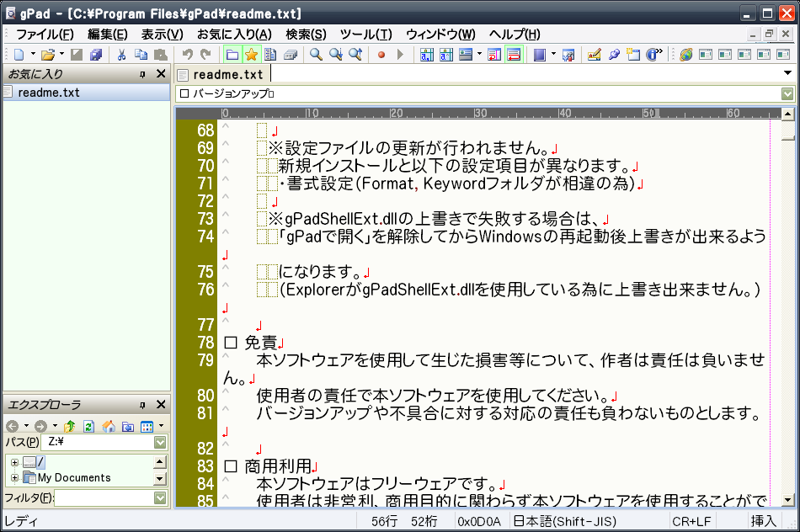
Task: Click the info icon with chevrons
Action: point(653,54)
